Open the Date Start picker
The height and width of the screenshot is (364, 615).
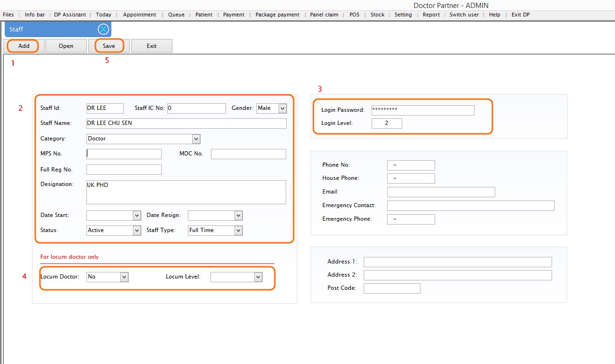(x=137, y=216)
